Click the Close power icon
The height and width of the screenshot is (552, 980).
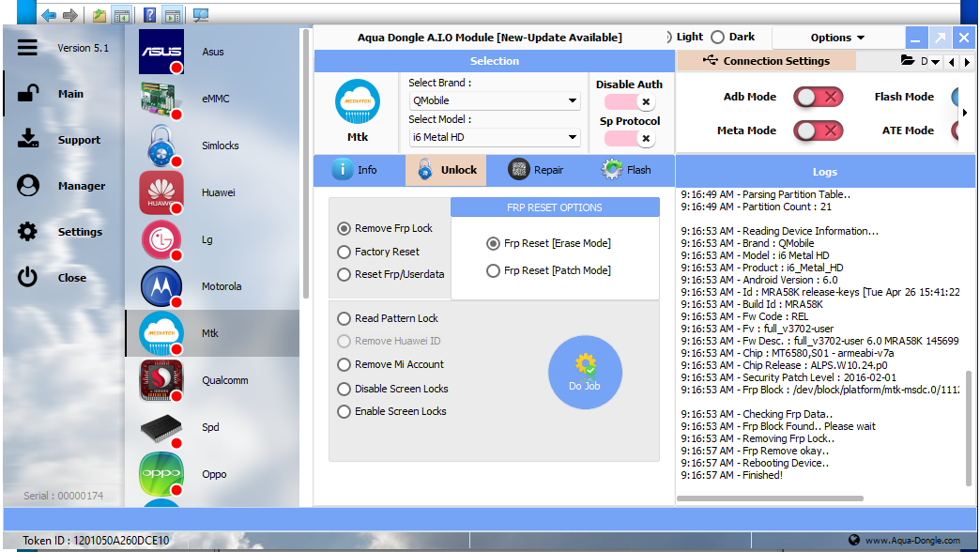coord(27,277)
